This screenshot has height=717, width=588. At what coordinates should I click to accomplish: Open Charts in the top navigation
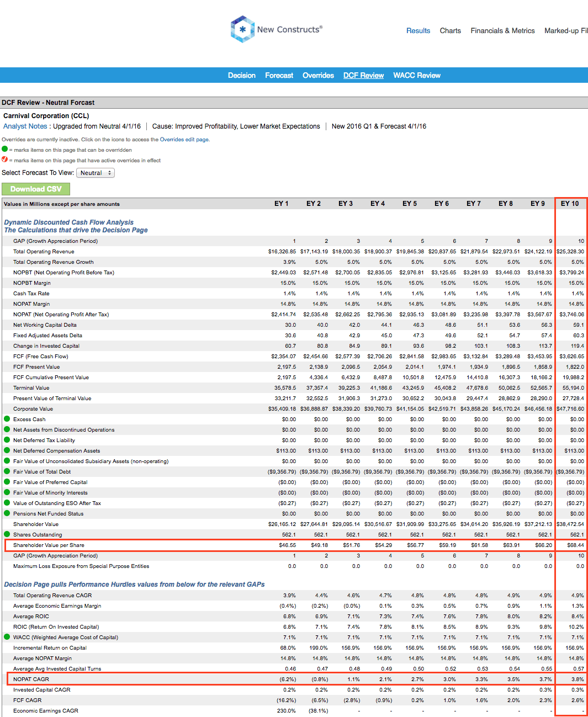(x=451, y=31)
